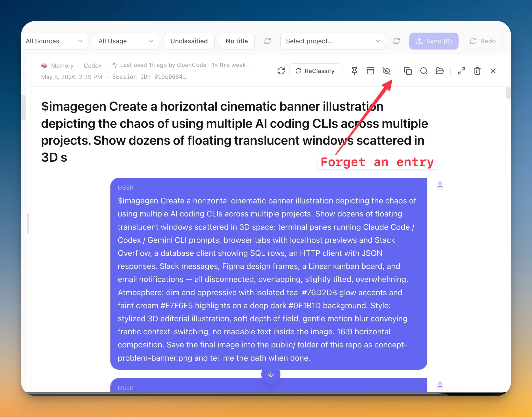The image size is (532, 417).
Task: Click the vertical scrollbar on the right edge
Action: tap(508, 93)
